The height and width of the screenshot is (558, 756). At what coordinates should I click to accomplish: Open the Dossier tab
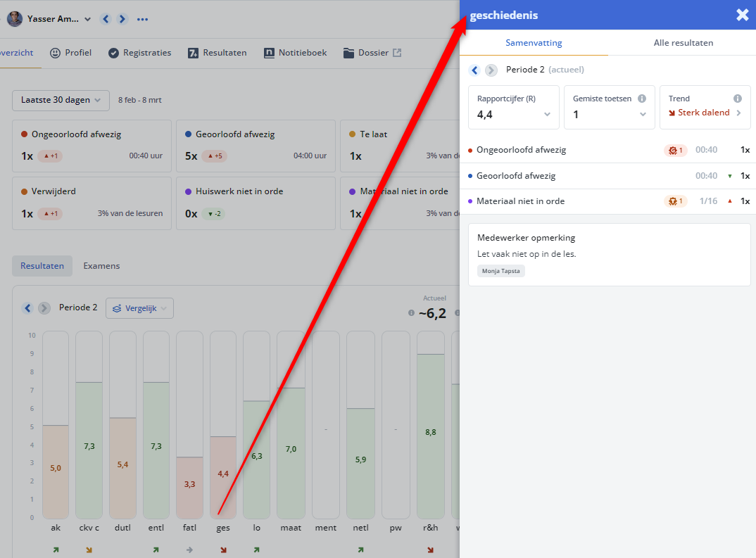(x=366, y=53)
